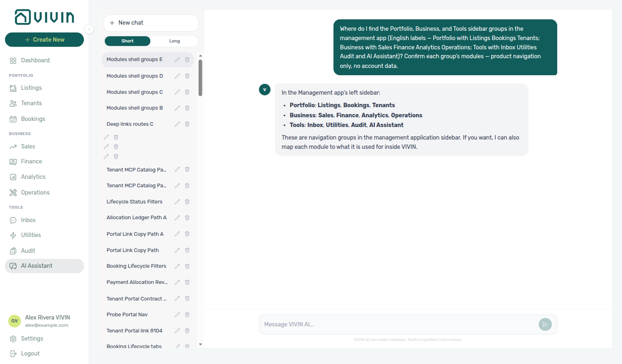Open the Dashboard page
The height and width of the screenshot is (364, 622).
tap(35, 60)
